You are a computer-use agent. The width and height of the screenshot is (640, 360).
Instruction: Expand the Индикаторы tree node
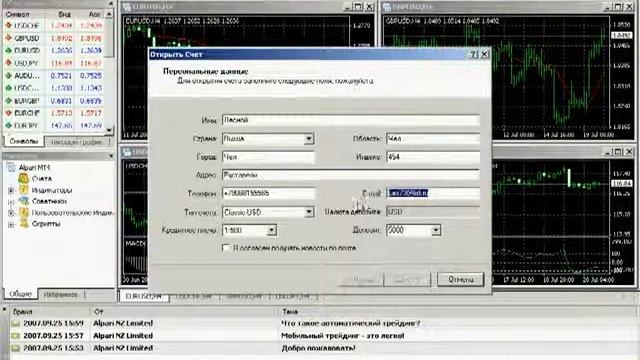pyautogui.click(x=11, y=190)
